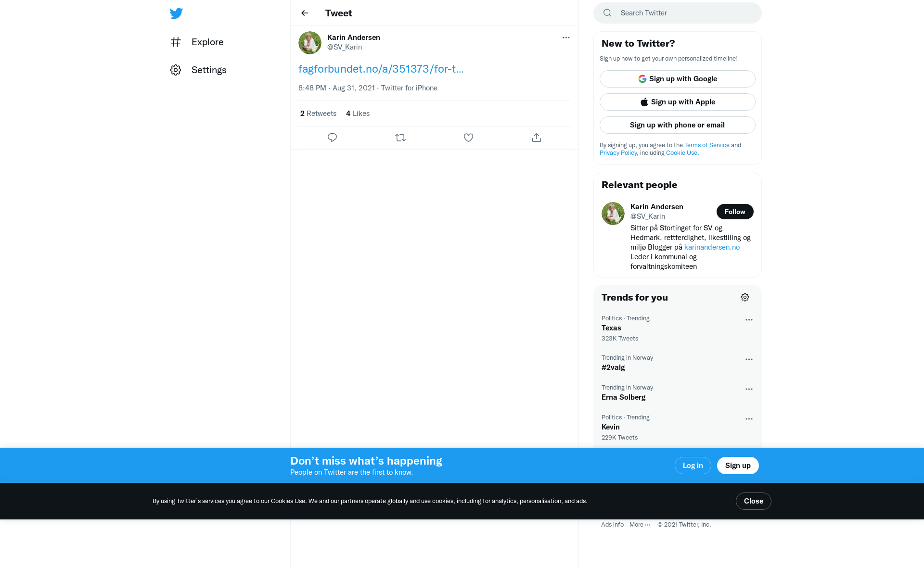This screenshot has width=924, height=568.
Task: Go back using the arrow icon
Action: 305,13
